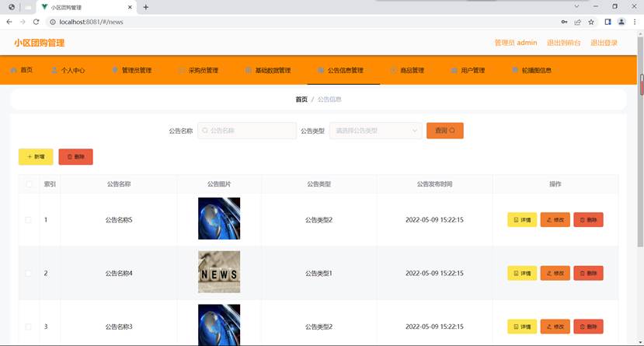Open the 基础数据管理 menu

268,70
